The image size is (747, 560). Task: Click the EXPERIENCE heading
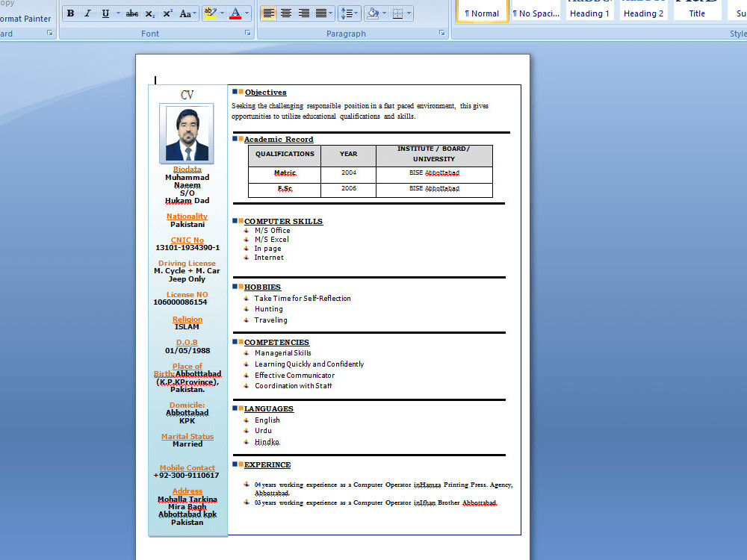267,464
